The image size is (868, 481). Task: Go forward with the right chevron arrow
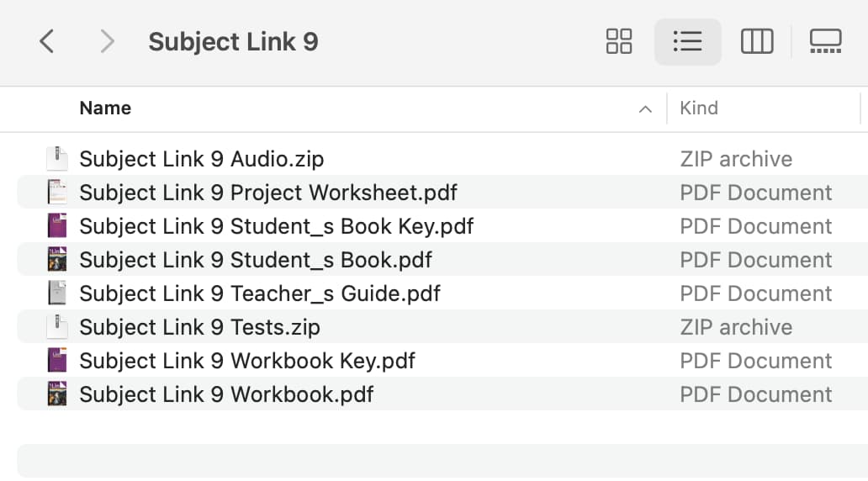pos(107,41)
